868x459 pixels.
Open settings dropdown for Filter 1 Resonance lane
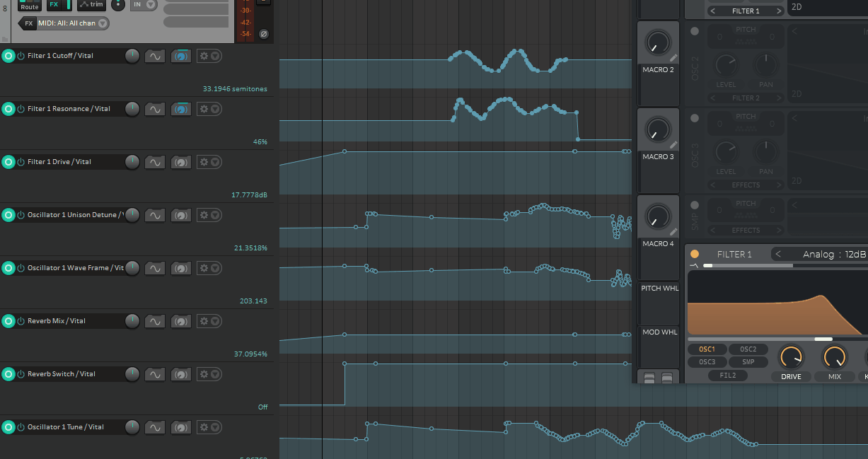point(209,109)
